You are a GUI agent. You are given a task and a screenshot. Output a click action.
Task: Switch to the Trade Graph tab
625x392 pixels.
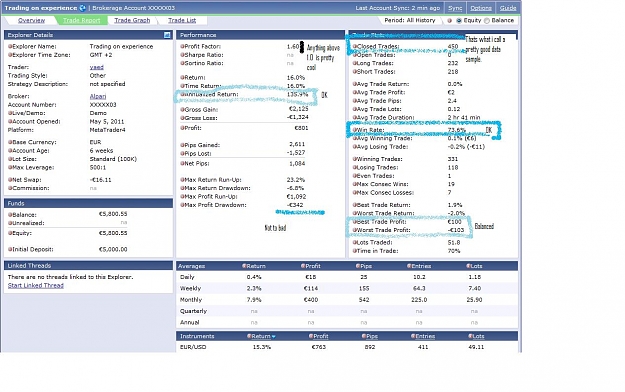132,20
